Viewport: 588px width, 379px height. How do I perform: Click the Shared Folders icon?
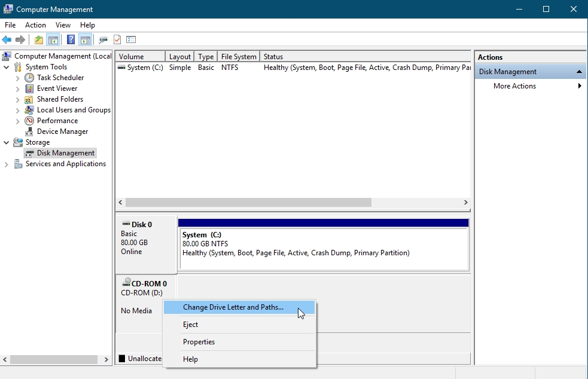click(29, 99)
